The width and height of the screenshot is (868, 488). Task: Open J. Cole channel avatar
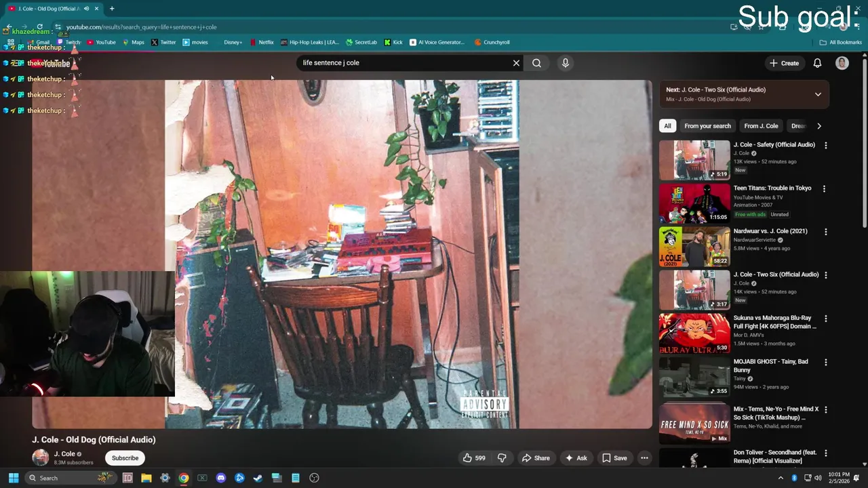click(41, 457)
